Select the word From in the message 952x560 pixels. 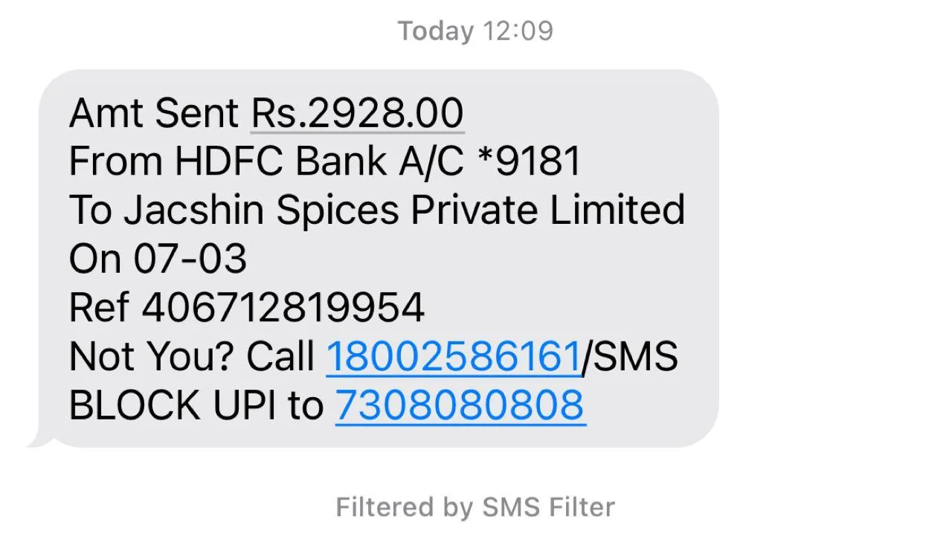point(116,161)
